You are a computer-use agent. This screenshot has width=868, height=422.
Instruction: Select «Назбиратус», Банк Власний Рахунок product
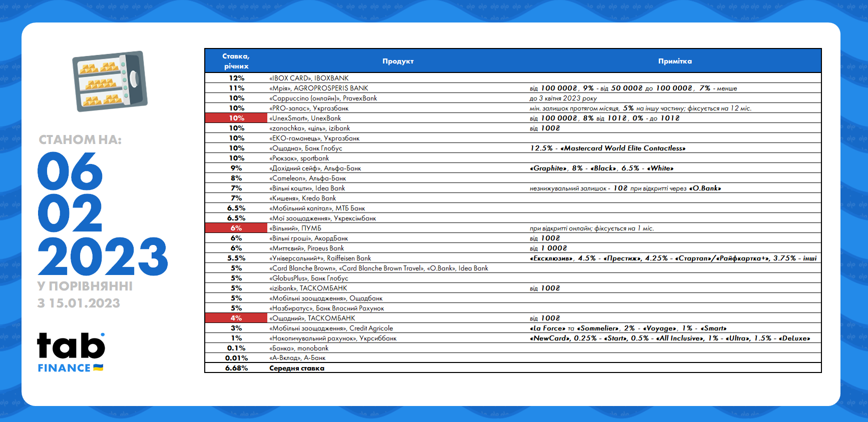pyautogui.click(x=327, y=308)
